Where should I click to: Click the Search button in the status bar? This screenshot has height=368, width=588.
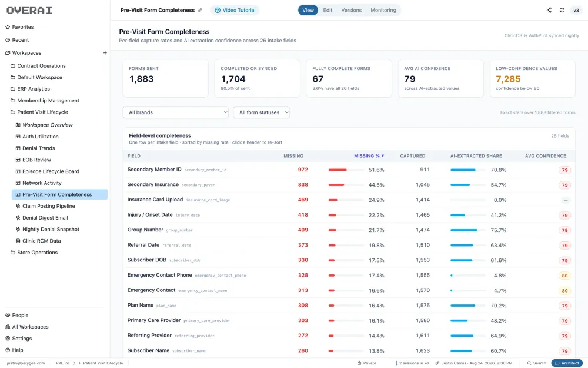(537, 363)
